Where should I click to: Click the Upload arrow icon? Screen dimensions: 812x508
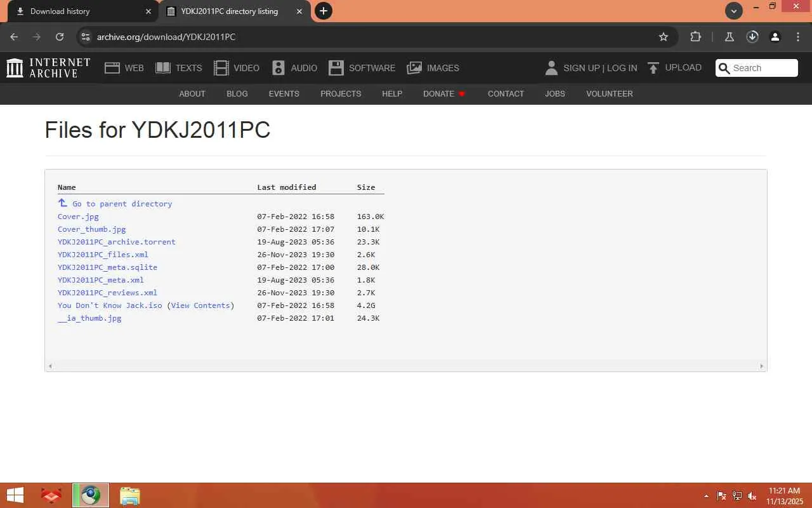(x=653, y=68)
